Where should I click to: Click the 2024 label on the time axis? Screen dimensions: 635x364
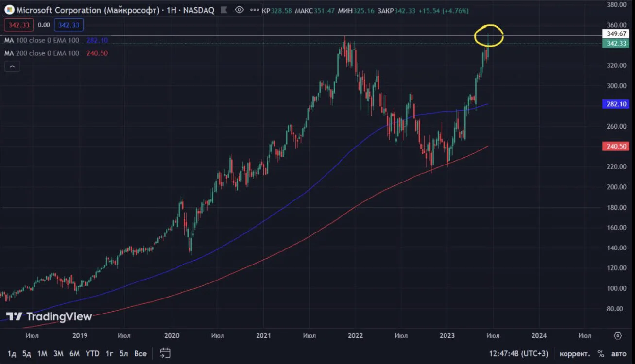[539, 335]
